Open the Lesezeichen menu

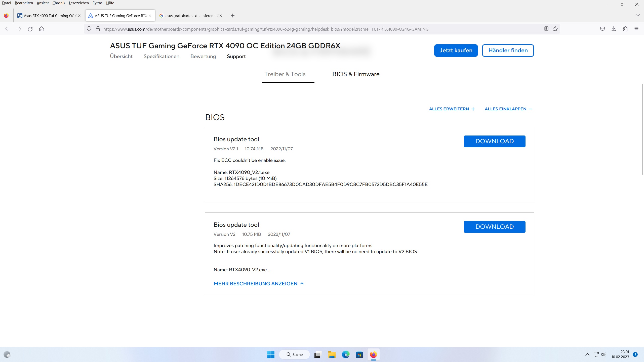(79, 3)
